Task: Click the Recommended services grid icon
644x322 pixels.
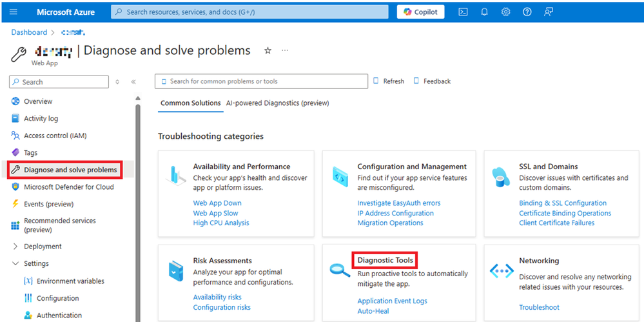Action: pyautogui.click(x=15, y=225)
